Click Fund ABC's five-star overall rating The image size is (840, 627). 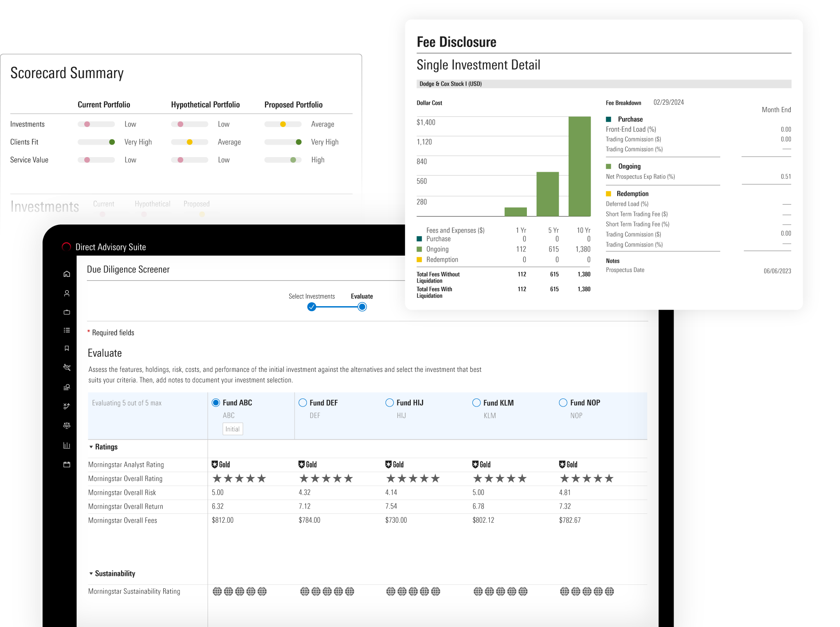click(239, 478)
